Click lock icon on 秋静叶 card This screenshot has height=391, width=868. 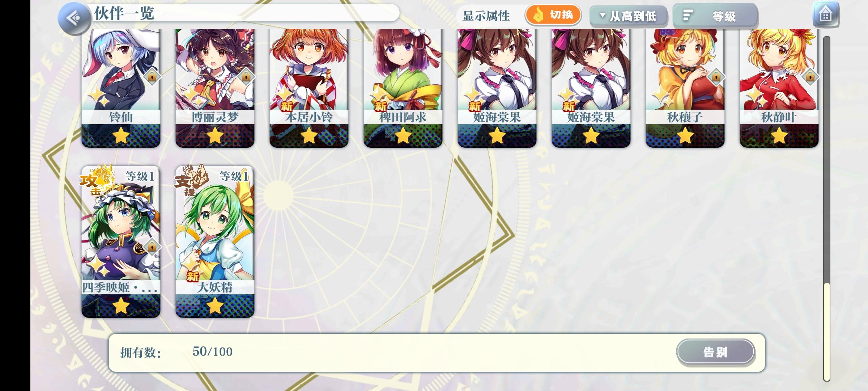(810, 77)
